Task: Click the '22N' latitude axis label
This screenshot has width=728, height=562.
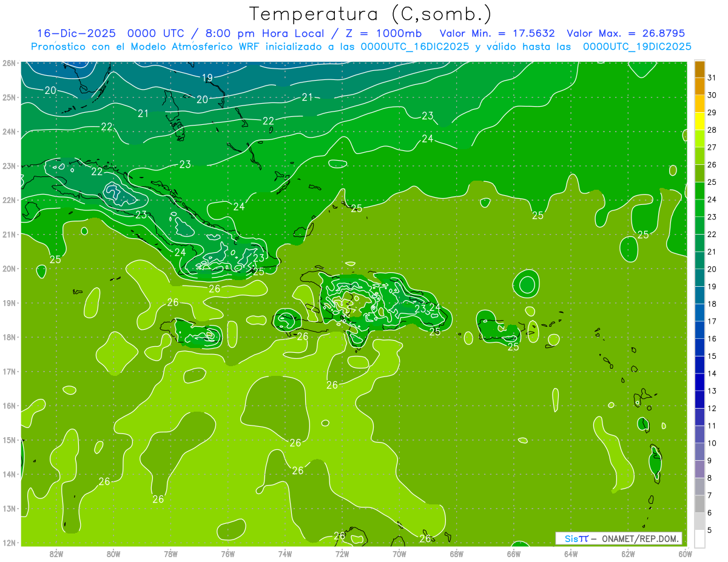Action: pyautogui.click(x=8, y=200)
